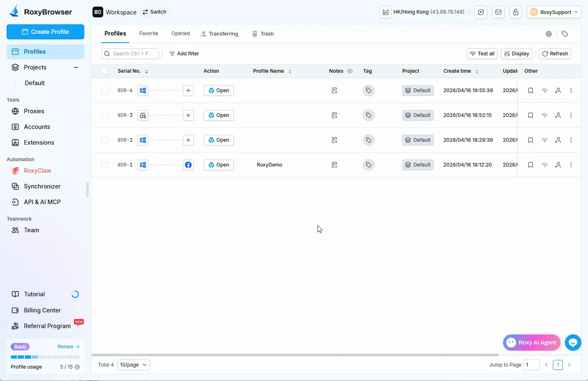The height and width of the screenshot is (381, 588).
Task: Open the 10/page size dropdown
Action: (133, 365)
